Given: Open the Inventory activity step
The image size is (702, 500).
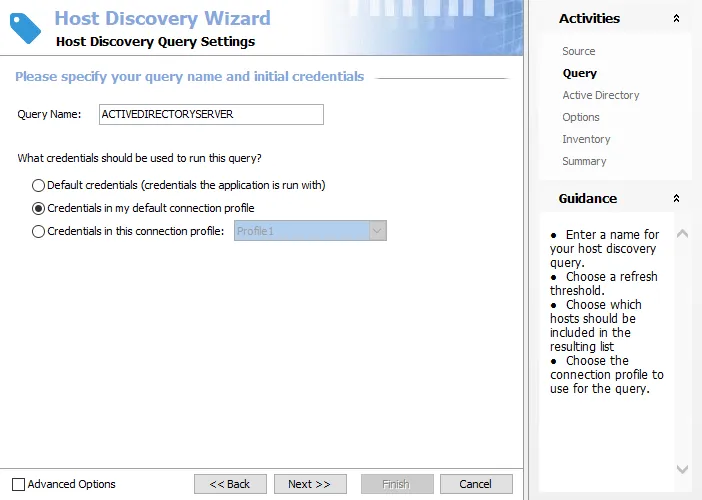Looking at the screenshot, I should click(586, 139).
